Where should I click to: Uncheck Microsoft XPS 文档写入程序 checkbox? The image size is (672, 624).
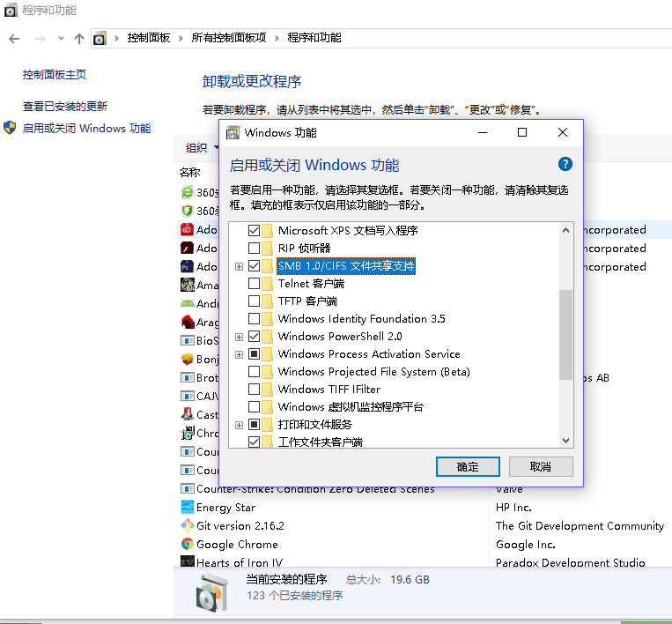(254, 230)
